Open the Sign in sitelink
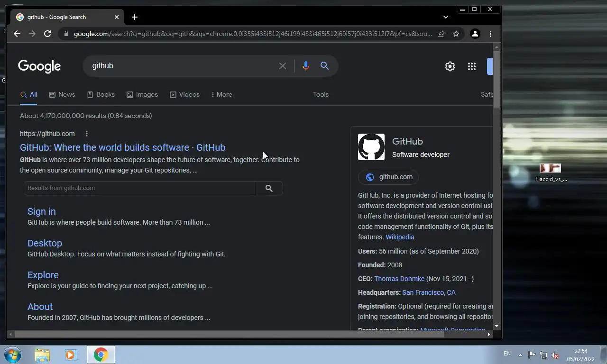The height and width of the screenshot is (364, 607). [x=41, y=211]
